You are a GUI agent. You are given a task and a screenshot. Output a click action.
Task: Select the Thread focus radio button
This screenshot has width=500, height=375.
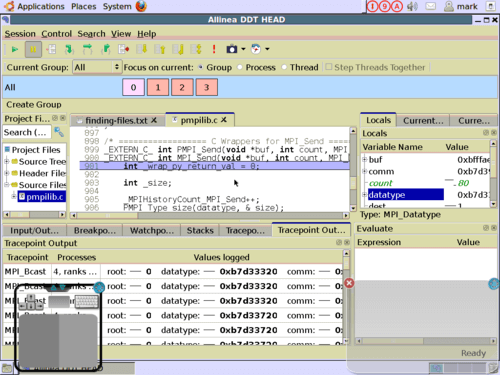pyautogui.click(x=284, y=67)
